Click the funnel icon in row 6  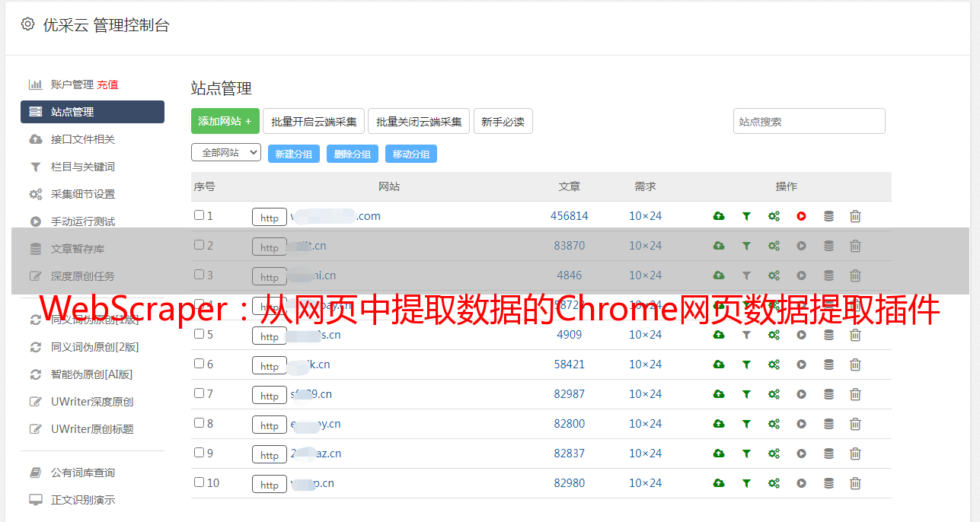point(746,364)
